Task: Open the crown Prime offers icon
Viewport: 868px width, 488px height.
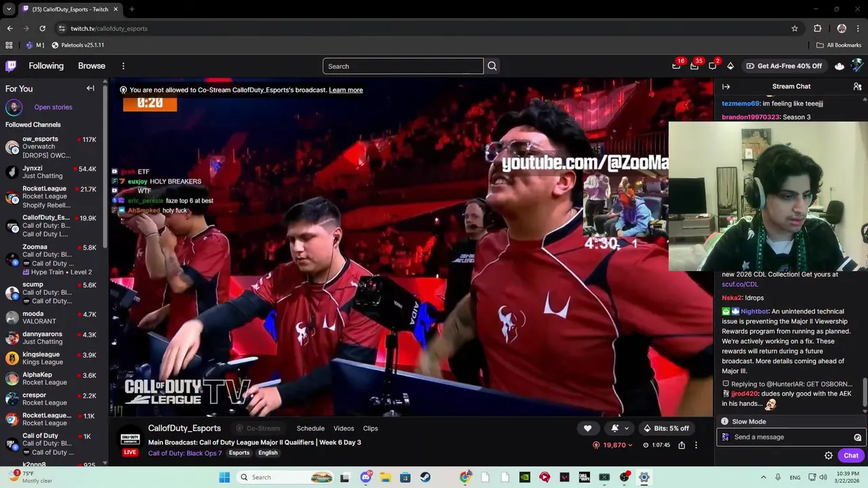Action: pos(840,66)
